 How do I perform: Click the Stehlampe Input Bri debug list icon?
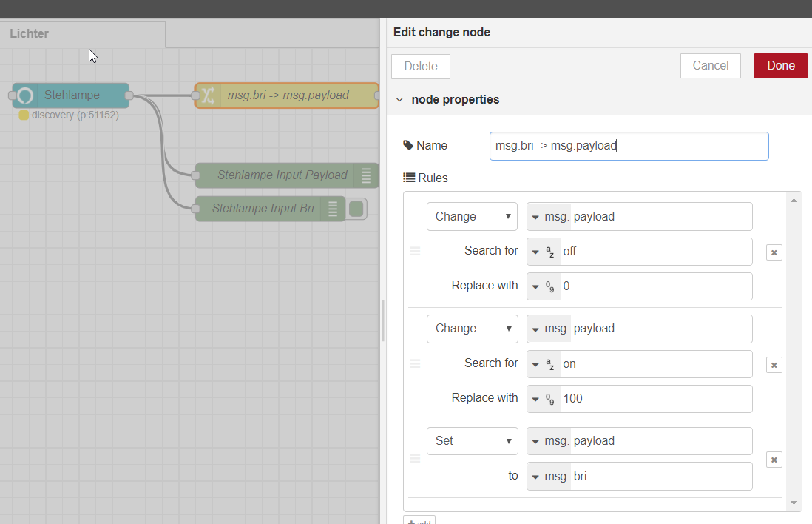[333, 209]
